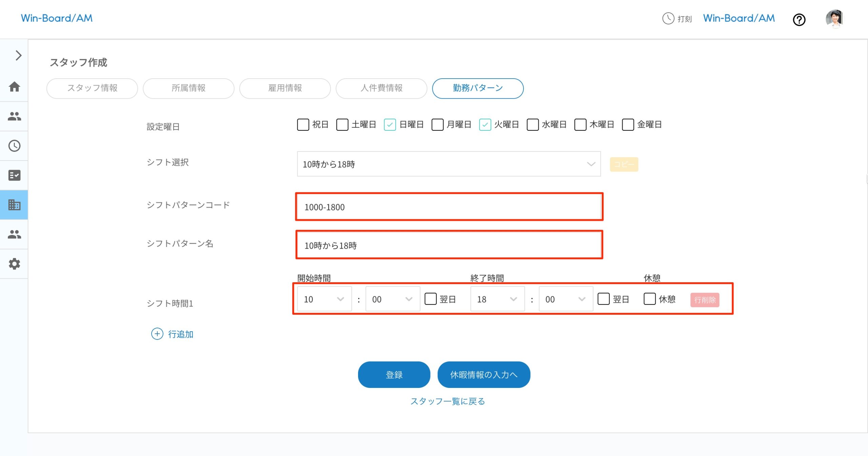Select the group icon below the building icon
The width and height of the screenshot is (868, 456).
(14, 234)
